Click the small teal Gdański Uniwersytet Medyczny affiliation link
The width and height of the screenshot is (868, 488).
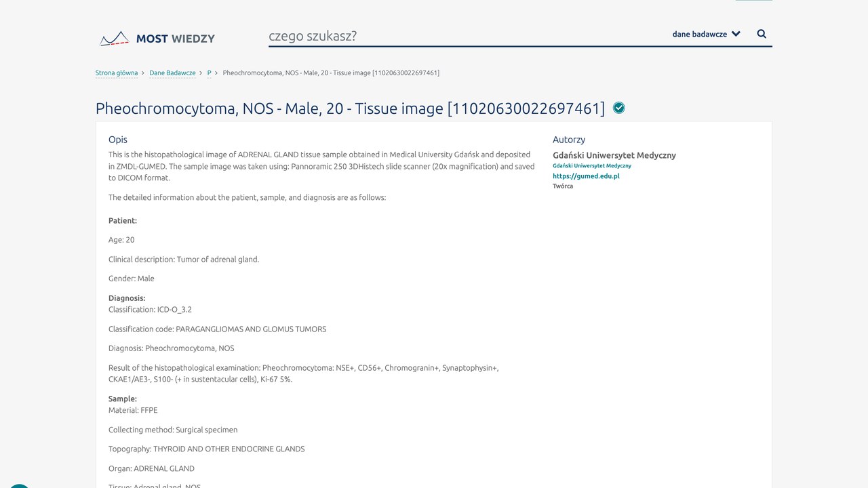pos(592,166)
